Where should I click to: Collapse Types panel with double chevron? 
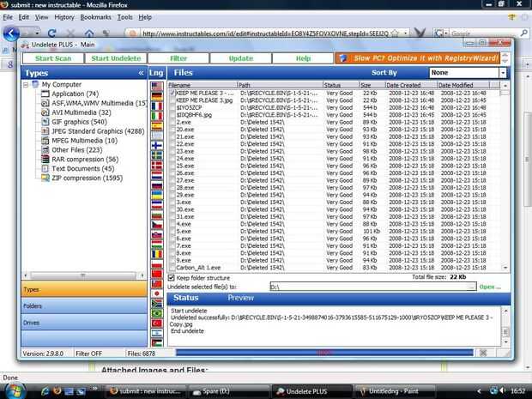click(x=141, y=73)
